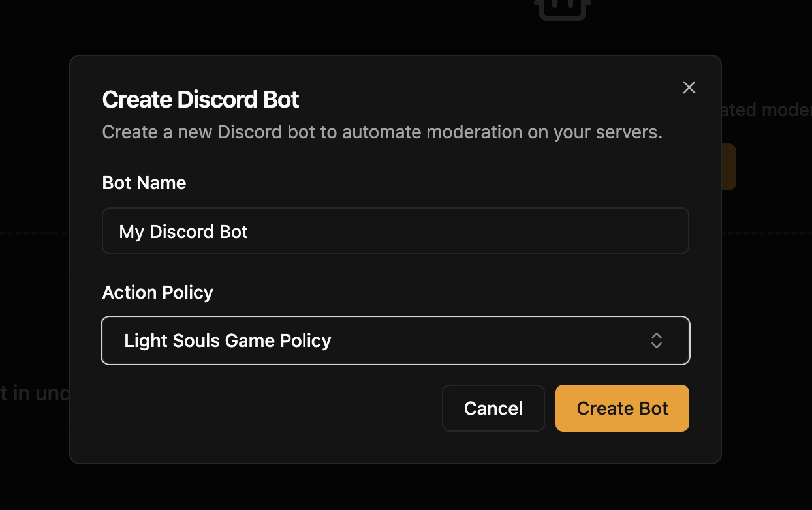Click the Action Policy label

(x=157, y=292)
